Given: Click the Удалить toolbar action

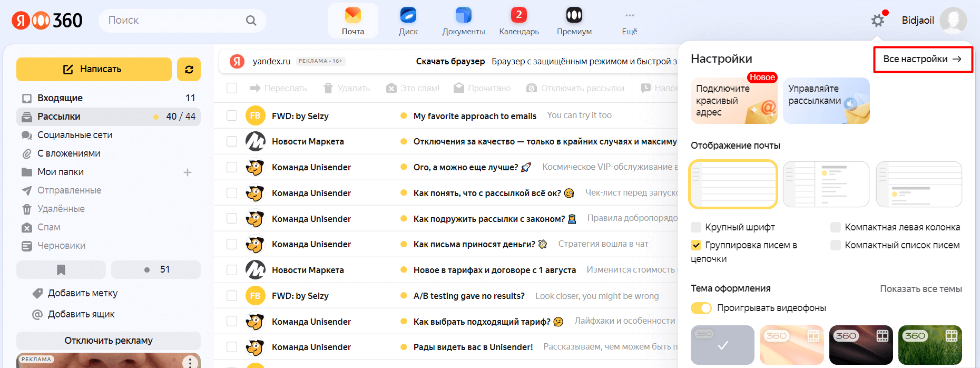Looking at the screenshot, I should [x=346, y=88].
